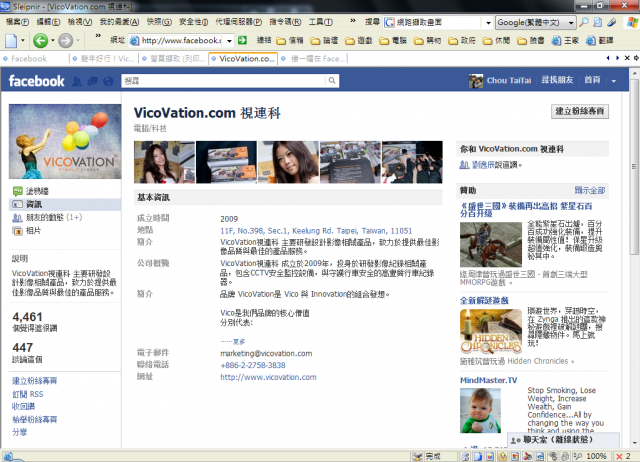Click the red X blocked-popup counter
Image resolution: width=640 pixels, height=462 pixels.
pos(624,456)
